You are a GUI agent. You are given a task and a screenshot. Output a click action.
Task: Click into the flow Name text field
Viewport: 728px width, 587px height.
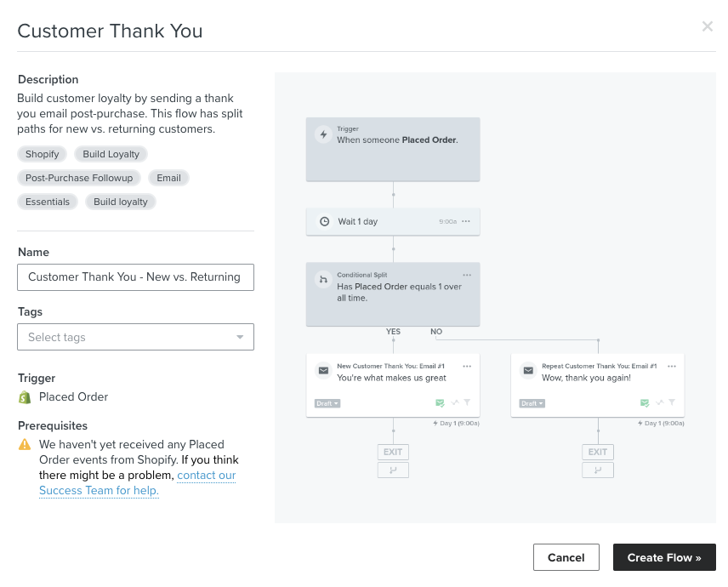135,277
